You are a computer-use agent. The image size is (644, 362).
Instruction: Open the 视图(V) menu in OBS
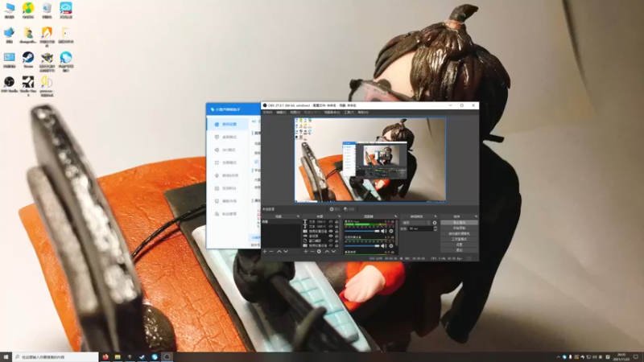pyautogui.click(x=295, y=112)
